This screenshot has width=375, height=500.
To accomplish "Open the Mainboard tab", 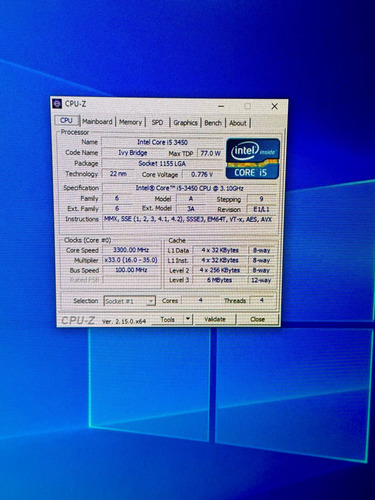I will point(97,122).
